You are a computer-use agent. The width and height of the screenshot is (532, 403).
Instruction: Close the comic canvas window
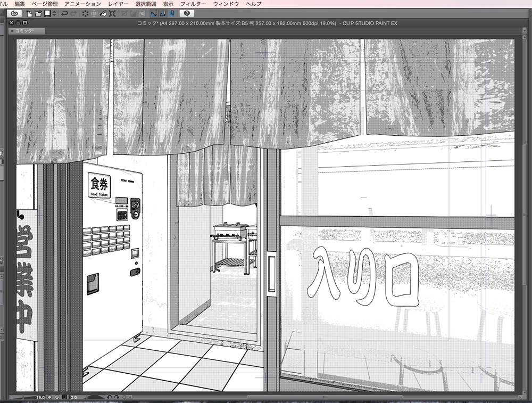(x=12, y=23)
